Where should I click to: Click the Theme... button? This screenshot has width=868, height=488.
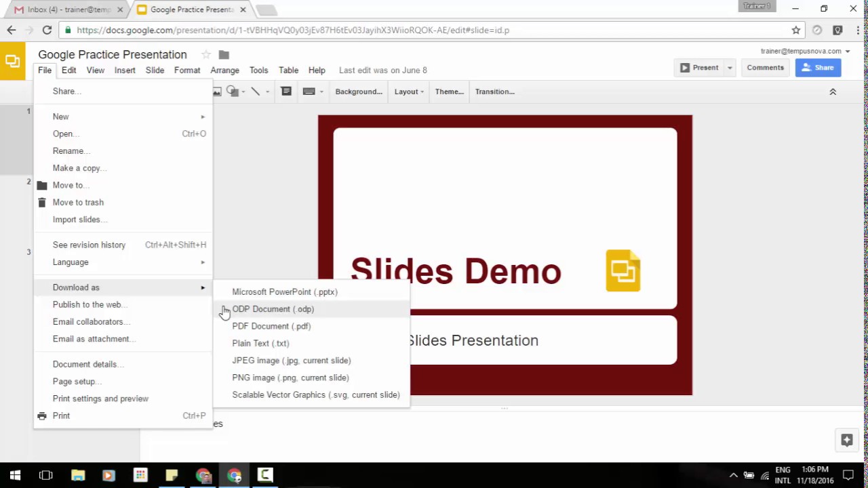449,91
